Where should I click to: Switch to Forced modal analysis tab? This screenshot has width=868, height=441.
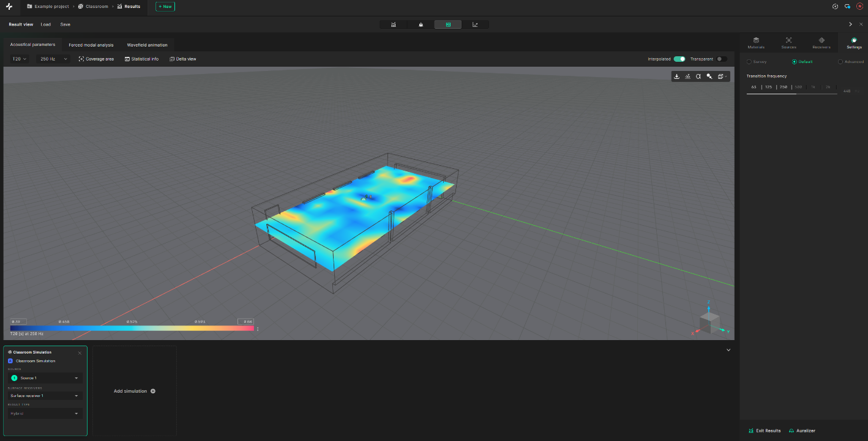(x=91, y=45)
